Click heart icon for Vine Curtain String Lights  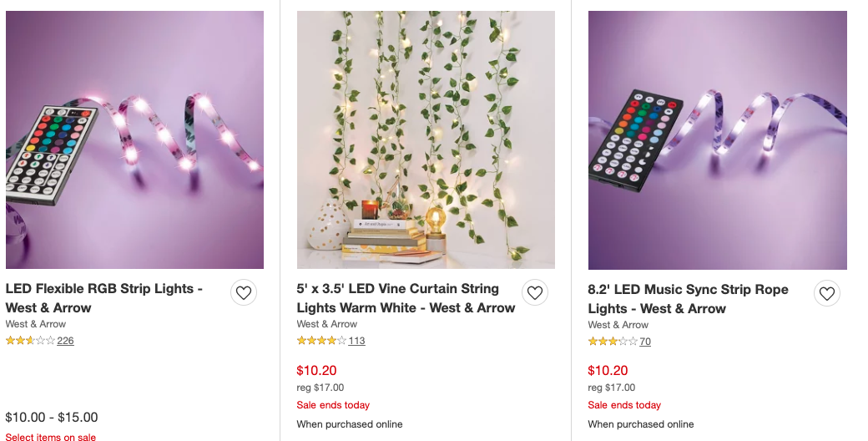point(535,293)
